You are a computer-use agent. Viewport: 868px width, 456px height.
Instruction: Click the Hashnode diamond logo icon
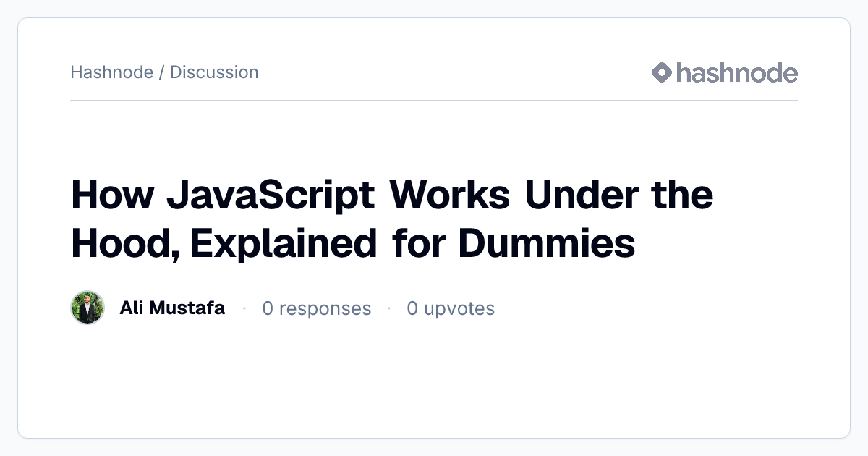click(x=662, y=72)
